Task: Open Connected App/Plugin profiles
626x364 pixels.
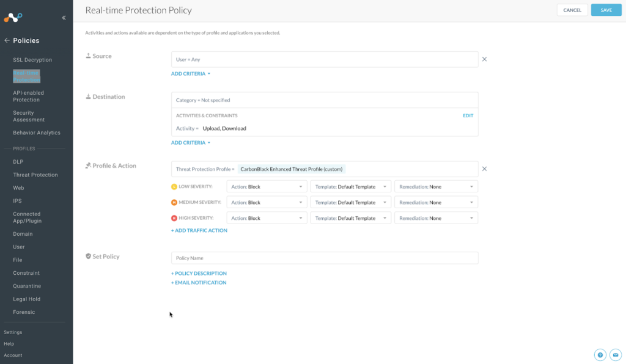Action: 27,217
